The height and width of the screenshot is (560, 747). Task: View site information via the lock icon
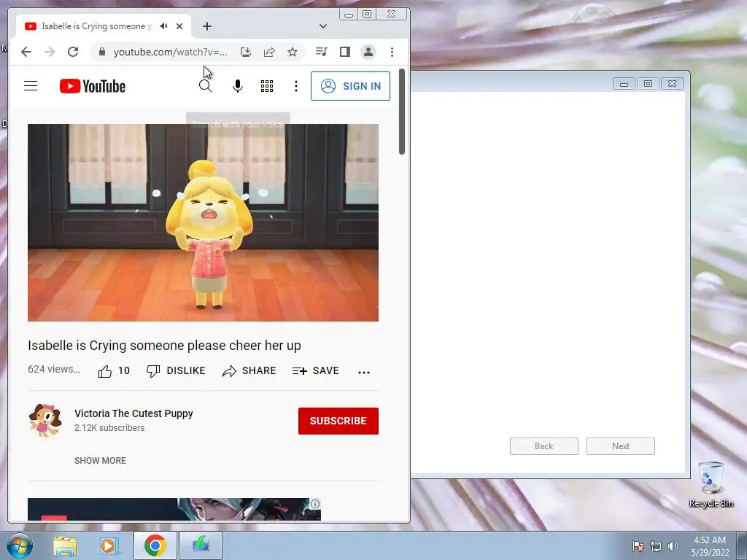point(102,52)
